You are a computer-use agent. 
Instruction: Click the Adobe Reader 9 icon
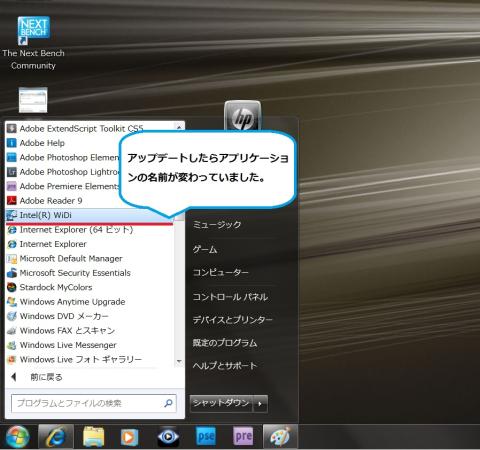pyautogui.click(x=12, y=201)
